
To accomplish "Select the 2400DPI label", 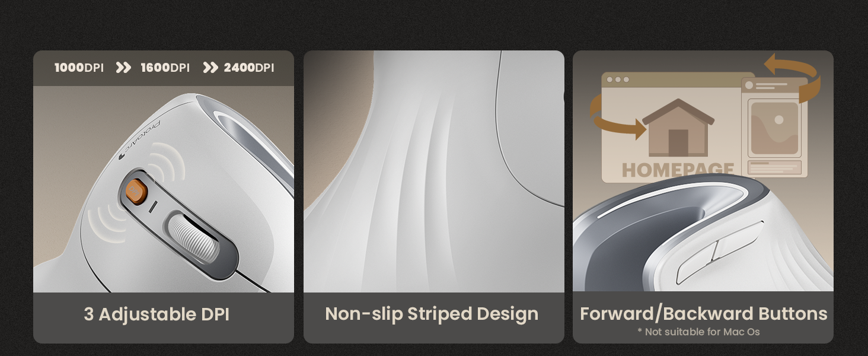I will 248,68.
